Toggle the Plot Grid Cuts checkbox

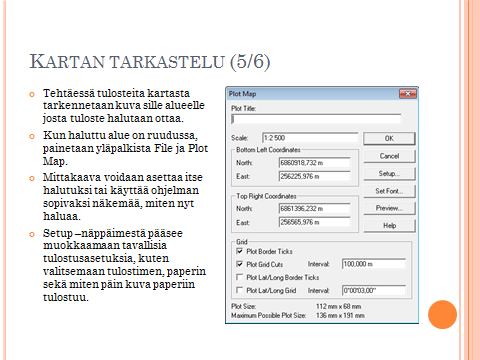(x=239, y=264)
